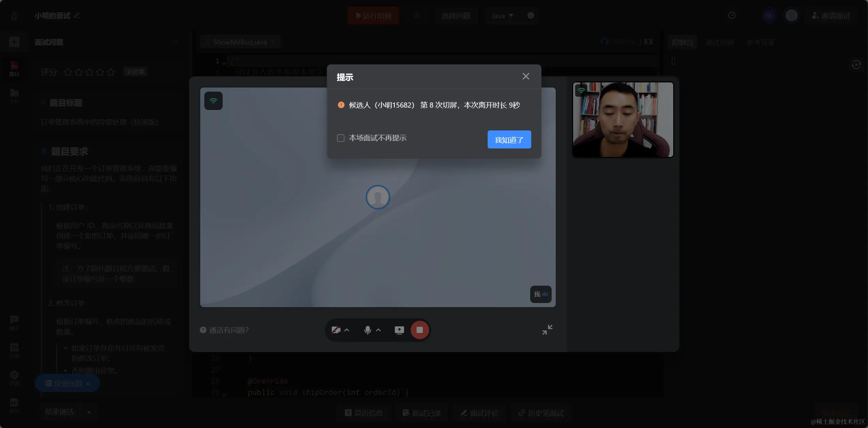Screen dimensions: 868x428
Task: Rate with the first star
Action: tap(68, 72)
